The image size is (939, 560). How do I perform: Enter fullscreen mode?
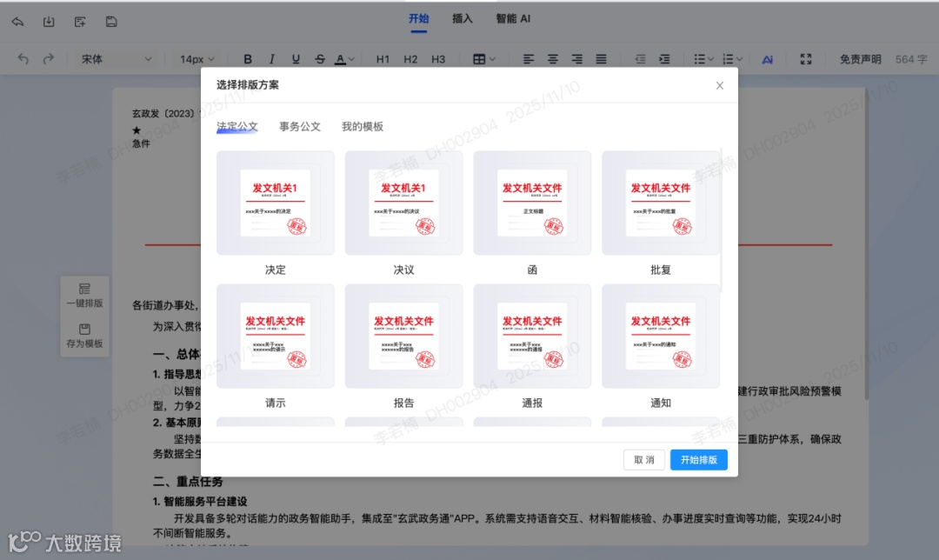tap(806, 58)
